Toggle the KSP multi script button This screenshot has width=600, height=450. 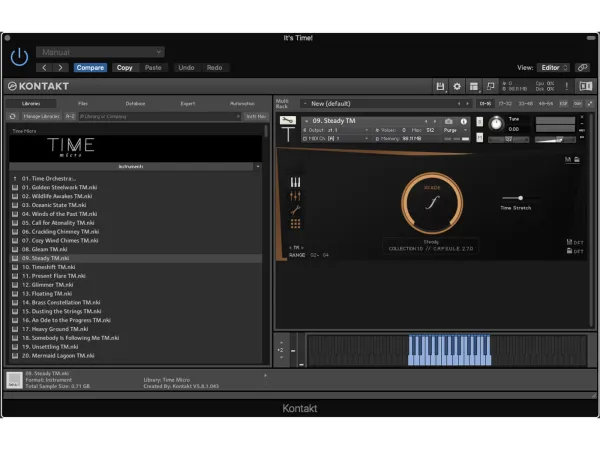563,104
